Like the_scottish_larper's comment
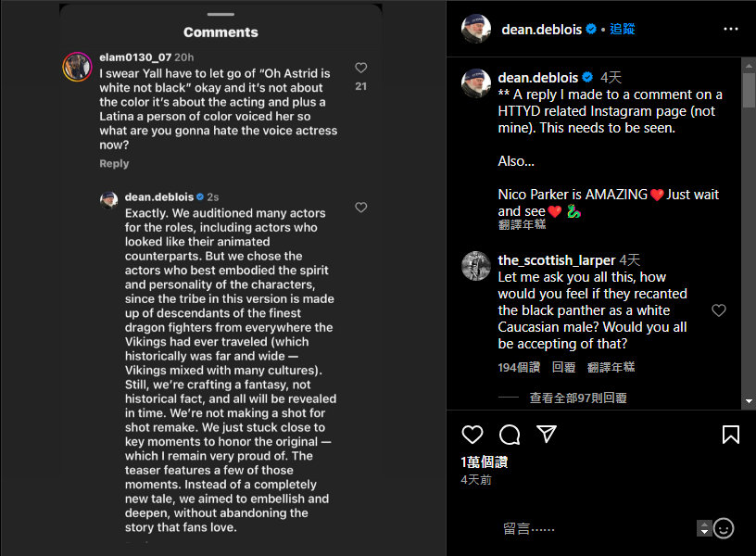The width and height of the screenshot is (756, 556). [x=719, y=310]
